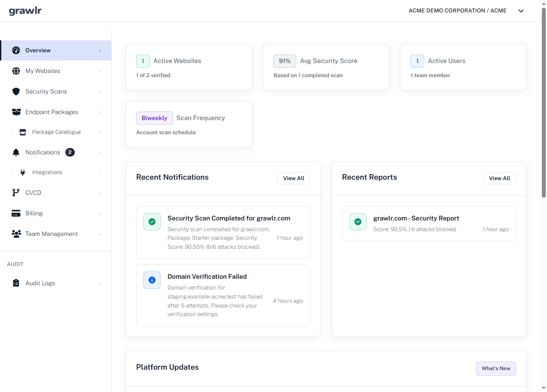Click the What's New button

[x=496, y=368]
